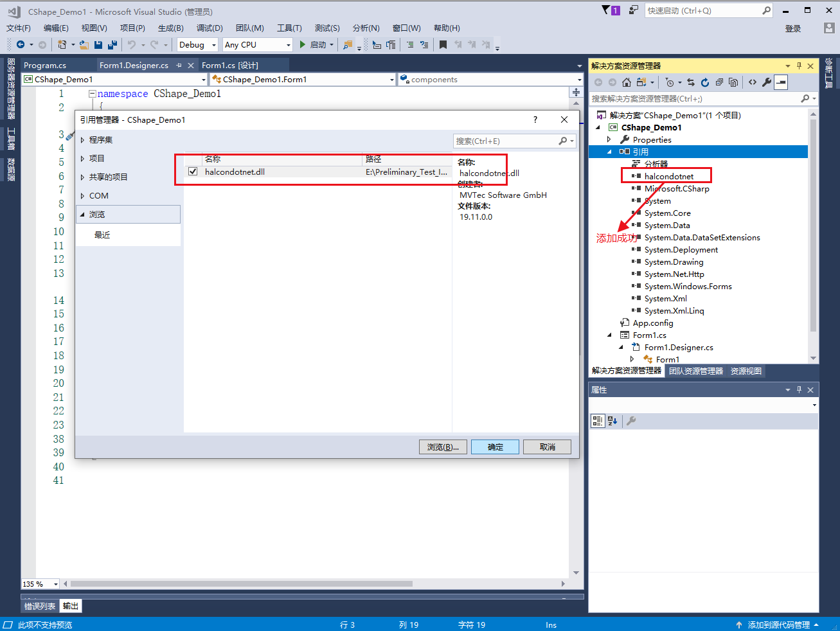
Task: Save the current file with single disk icon
Action: [x=98, y=45]
